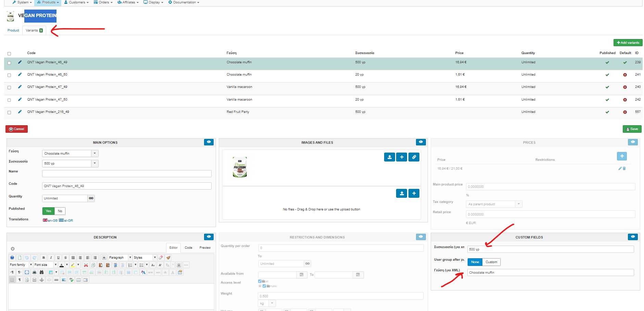644x311 pixels.
Task: Click the Code input field
Action: point(127,186)
